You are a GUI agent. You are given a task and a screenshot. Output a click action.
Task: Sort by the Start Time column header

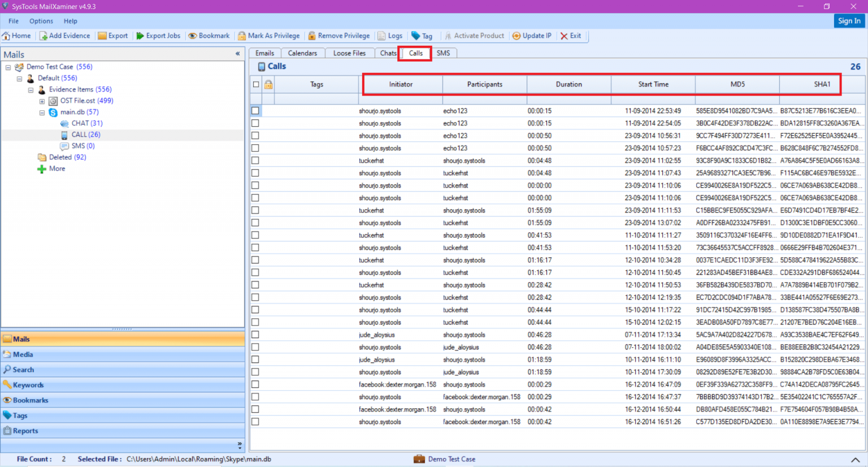click(653, 84)
